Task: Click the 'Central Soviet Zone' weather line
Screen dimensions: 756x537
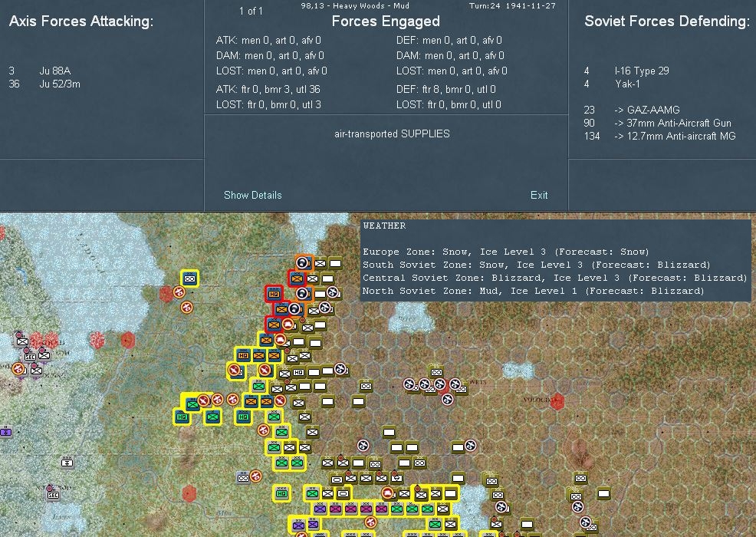Action: (555, 278)
